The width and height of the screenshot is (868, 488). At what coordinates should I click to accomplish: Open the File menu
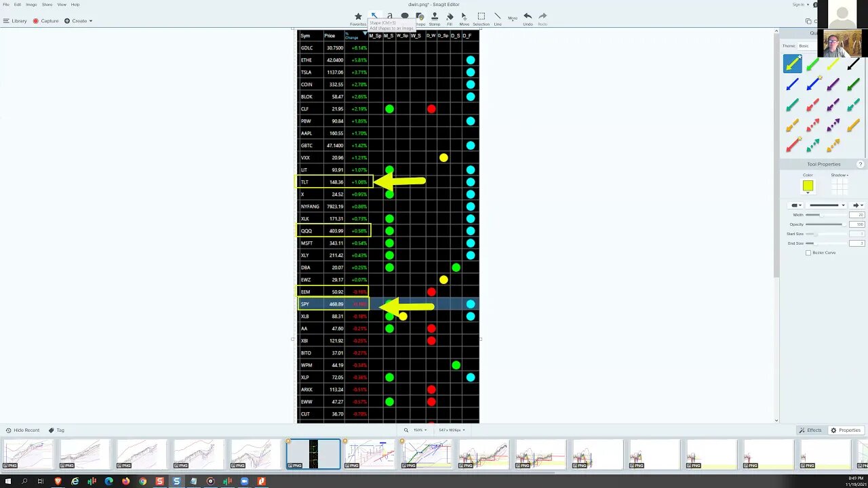(6, 5)
